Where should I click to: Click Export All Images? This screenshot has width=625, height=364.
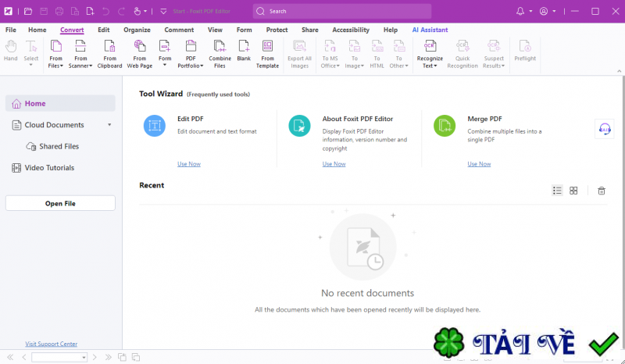point(299,54)
